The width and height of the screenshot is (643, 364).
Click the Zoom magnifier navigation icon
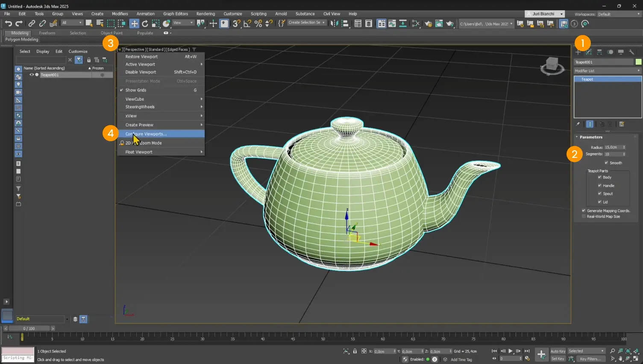pos(613,351)
